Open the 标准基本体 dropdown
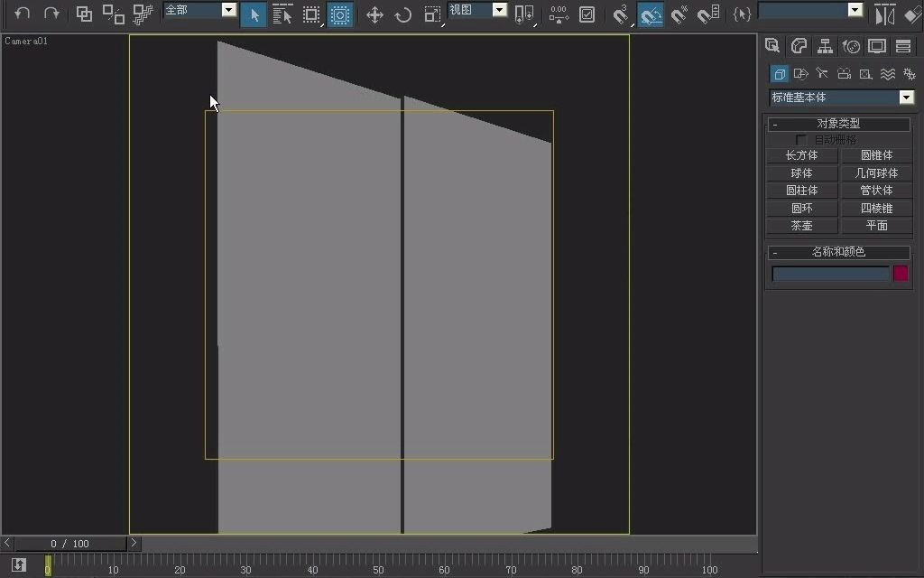The width and height of the screenshot is (924, 578). click(x=906, y=97)
